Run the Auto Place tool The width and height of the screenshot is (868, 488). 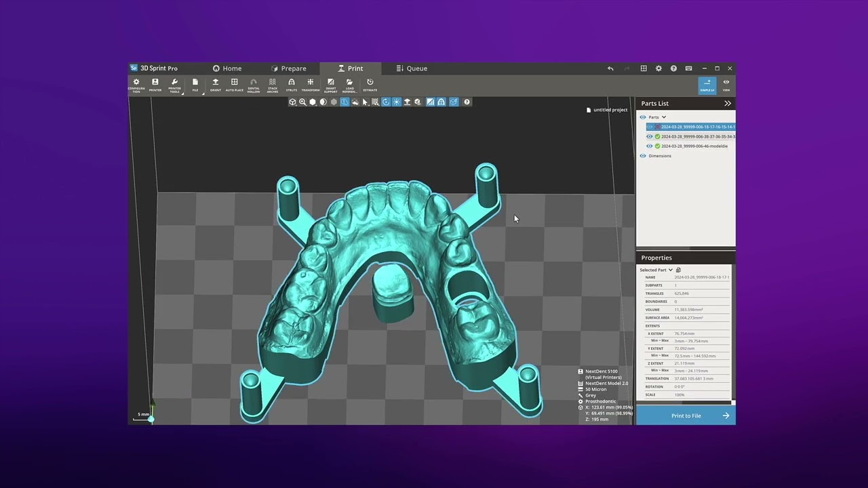[234, 85]
